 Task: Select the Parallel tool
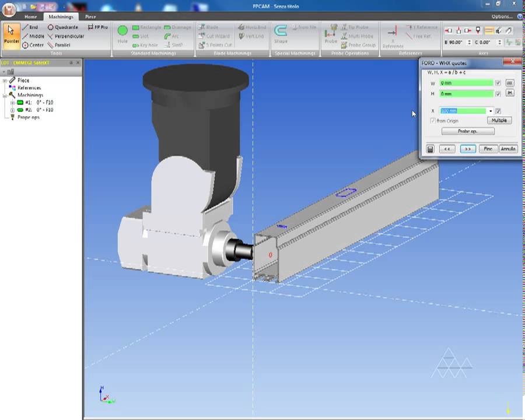click(59, 45)
